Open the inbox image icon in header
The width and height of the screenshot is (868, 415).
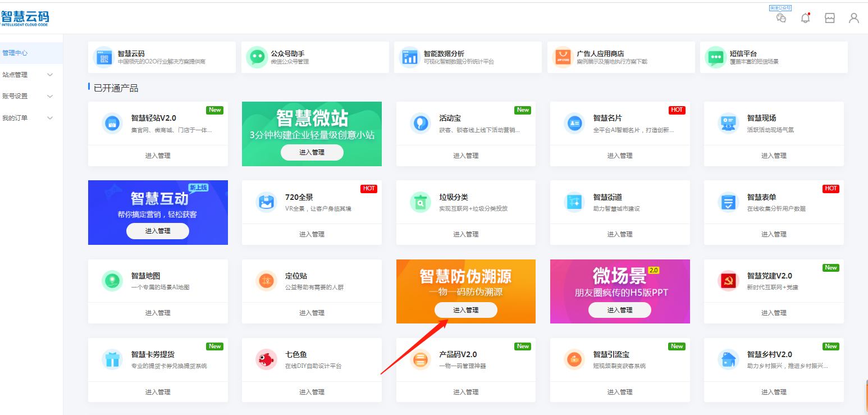click(x=829, y=18)
